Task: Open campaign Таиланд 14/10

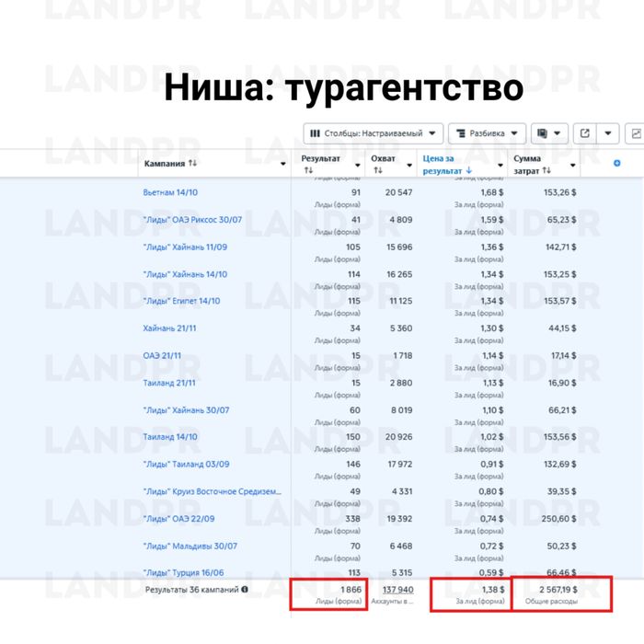Action: pyautogui.click(x=170, y=437)
